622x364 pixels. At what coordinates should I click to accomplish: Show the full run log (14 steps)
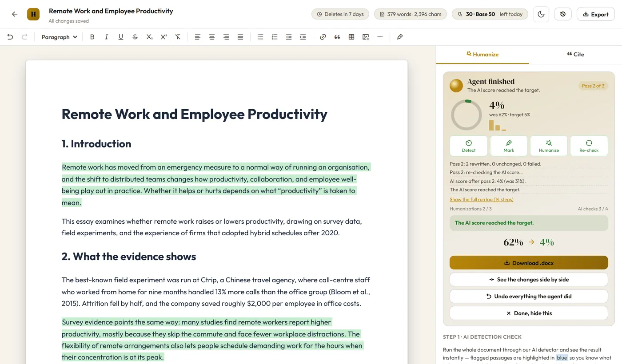coord(481,200)
